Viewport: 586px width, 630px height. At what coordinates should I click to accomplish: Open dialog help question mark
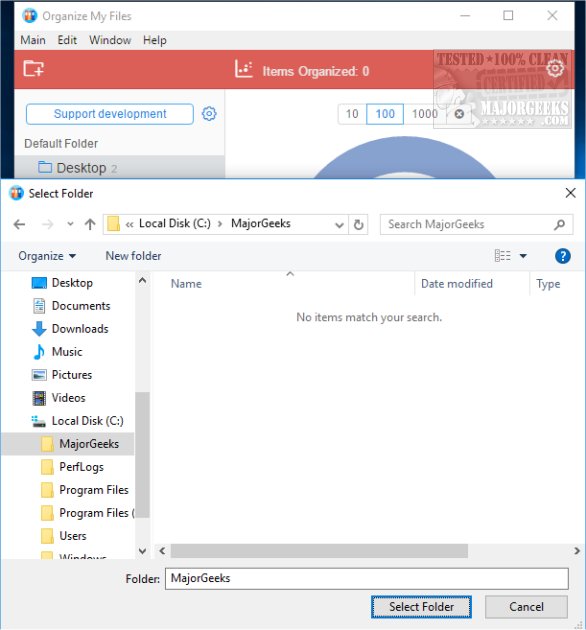563,256
